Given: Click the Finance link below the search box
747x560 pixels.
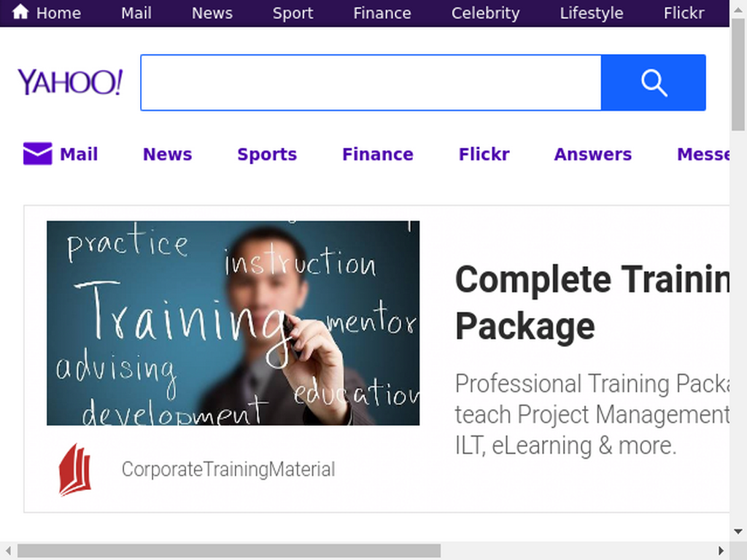Looking at the screenshot, I should click(378, 155).
